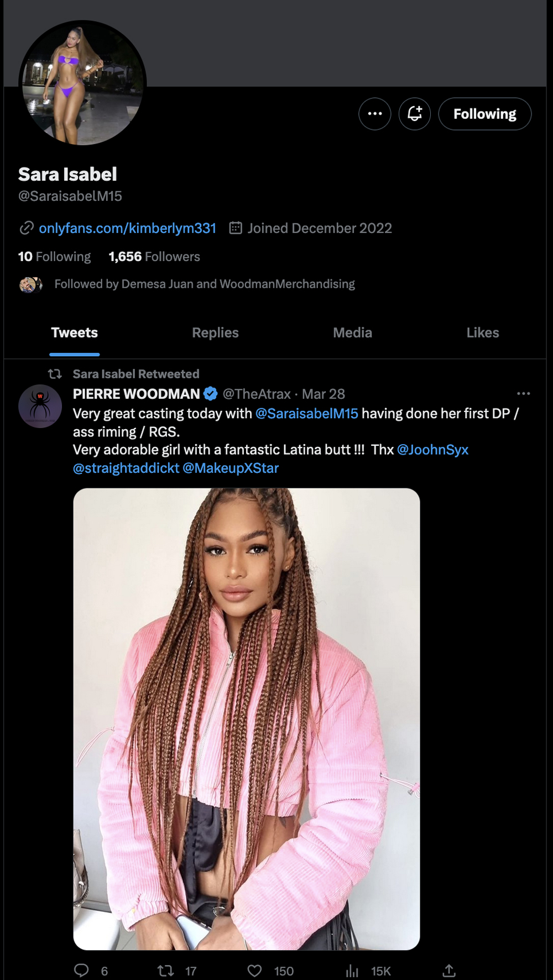Switch to the Media tab
The width and height of the screenshot is (553, 980).
point(352,333)
